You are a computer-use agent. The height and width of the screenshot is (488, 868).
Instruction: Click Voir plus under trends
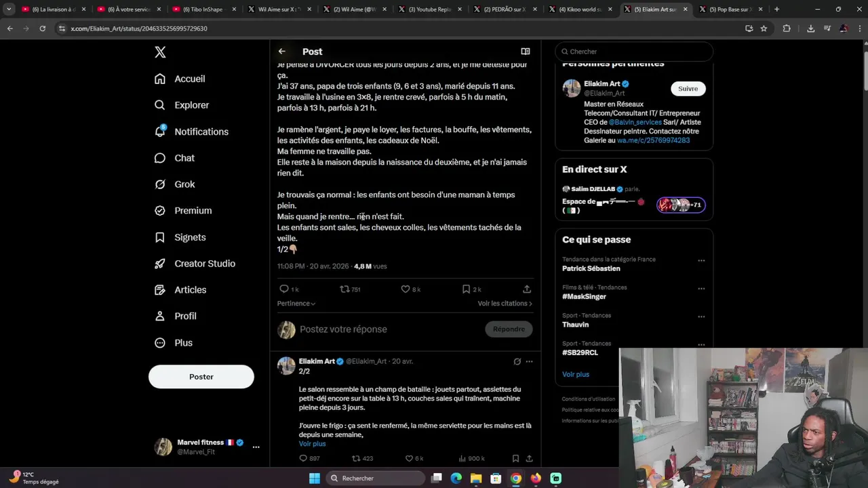tap(575, 375)
